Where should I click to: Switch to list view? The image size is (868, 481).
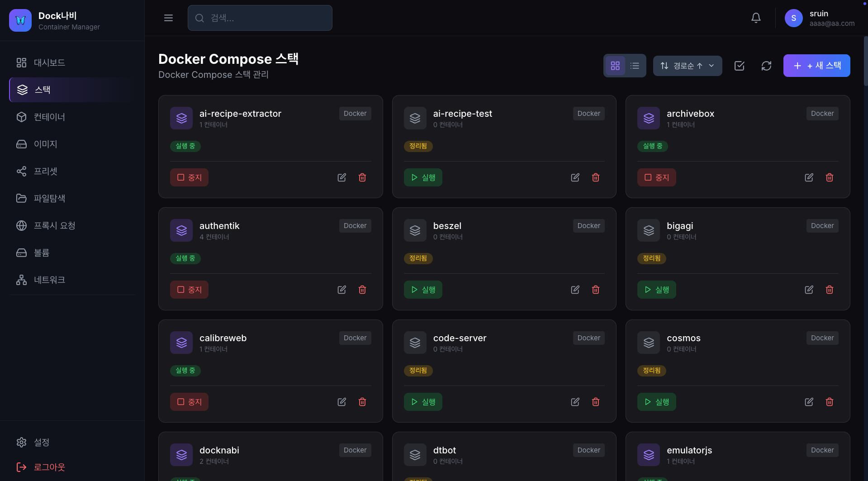point(635,66)
